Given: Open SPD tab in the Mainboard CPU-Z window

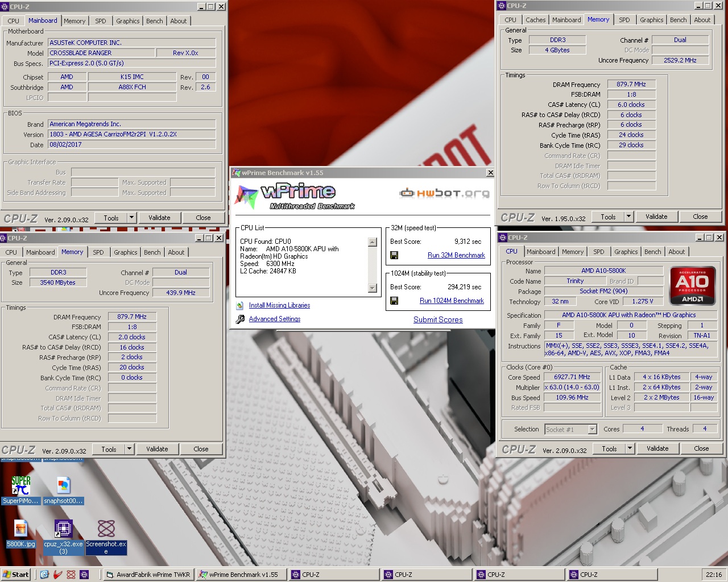Looking at the screenshot, I should [x=101, y=21].
